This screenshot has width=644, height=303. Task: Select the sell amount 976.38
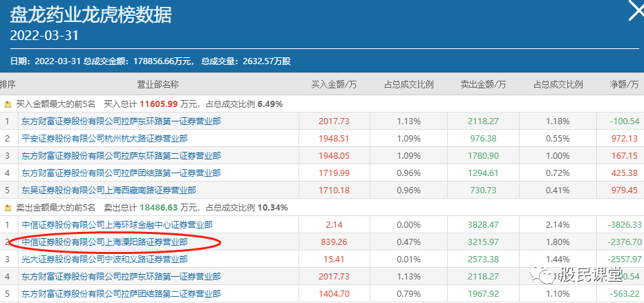point(483,139)
